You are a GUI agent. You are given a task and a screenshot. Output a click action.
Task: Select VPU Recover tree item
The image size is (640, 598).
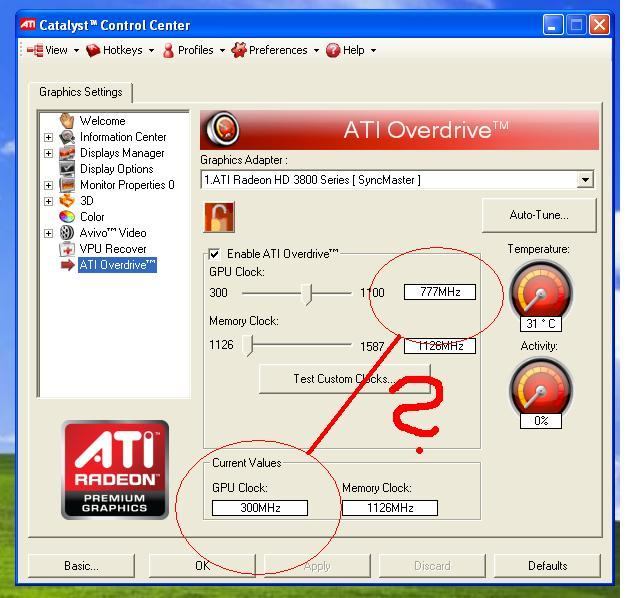(113, 249)
